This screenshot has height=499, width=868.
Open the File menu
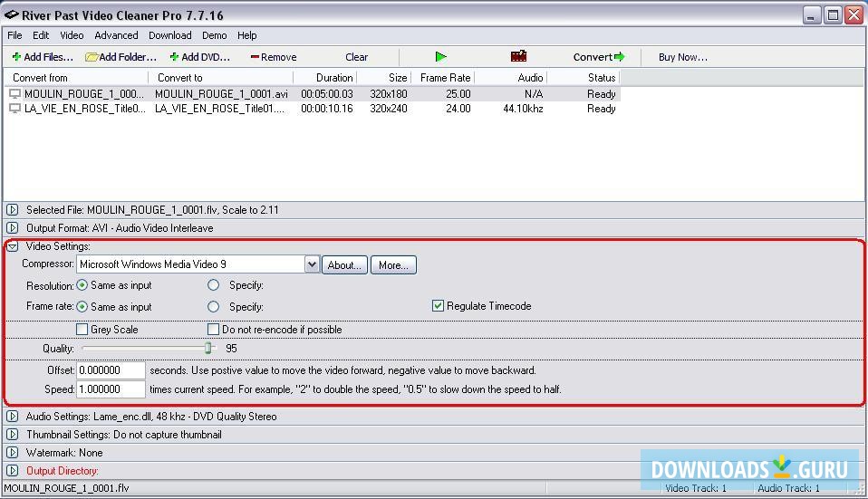click(x=14, y=35)
